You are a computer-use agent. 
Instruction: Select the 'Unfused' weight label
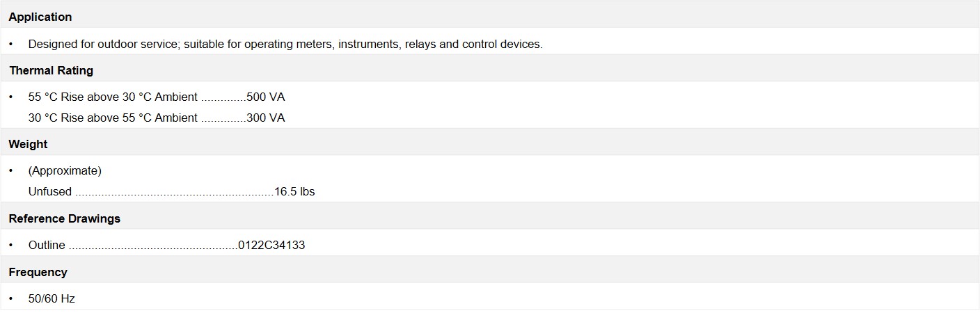(x=50, y=191)
